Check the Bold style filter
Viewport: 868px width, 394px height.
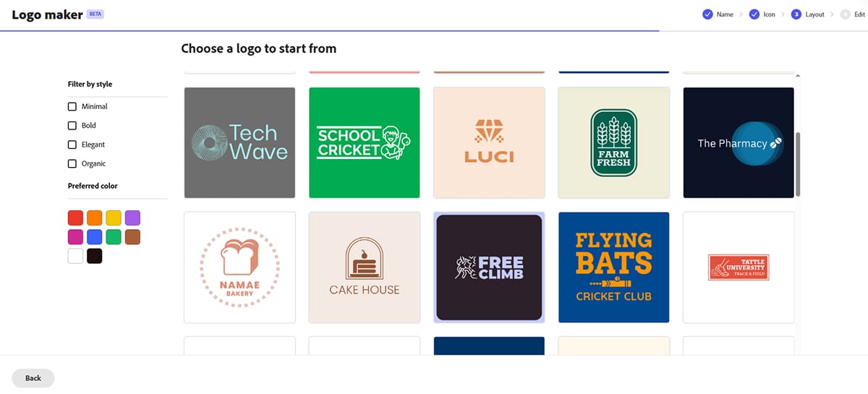click(x=72, y=125)
